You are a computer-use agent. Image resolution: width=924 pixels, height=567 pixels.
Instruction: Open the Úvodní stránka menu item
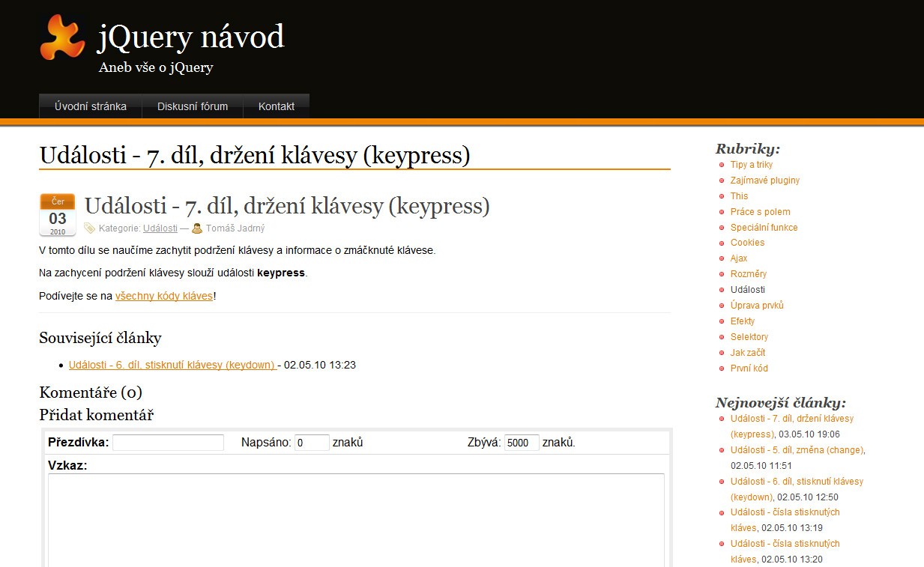[91, 106]
